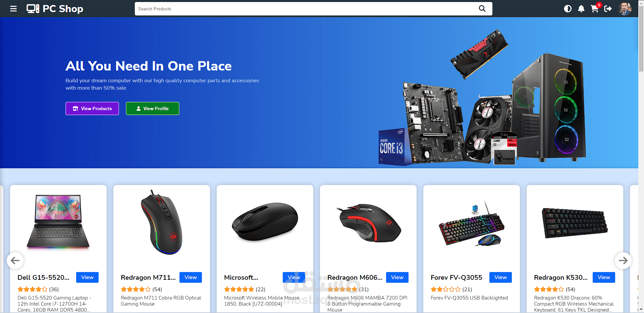View the Redragon M711 mouse
The width and height of the screenshot is (644, 313).
pos(191,277)
